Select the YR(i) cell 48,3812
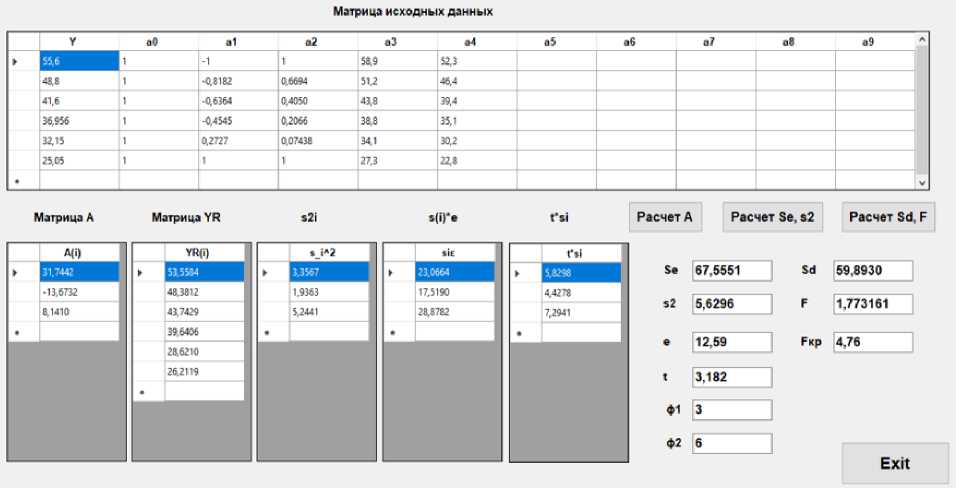The width and height of the screenshot is (956, 488). pyautogui.click(x=204, y=292)
